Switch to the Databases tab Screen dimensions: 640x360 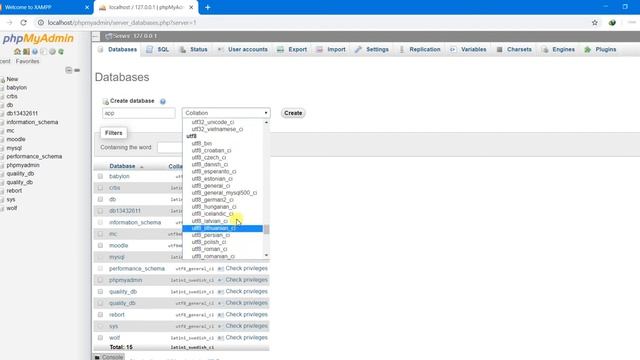[118, 49]
